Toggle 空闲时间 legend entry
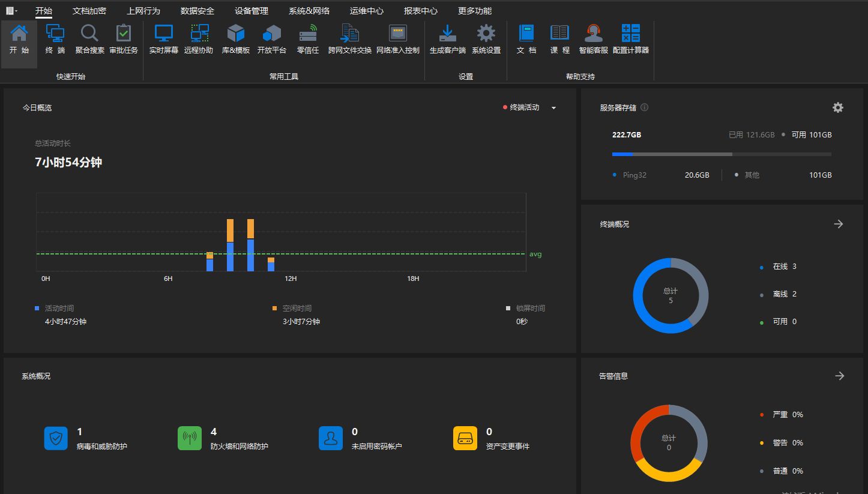 pos(292,308)
